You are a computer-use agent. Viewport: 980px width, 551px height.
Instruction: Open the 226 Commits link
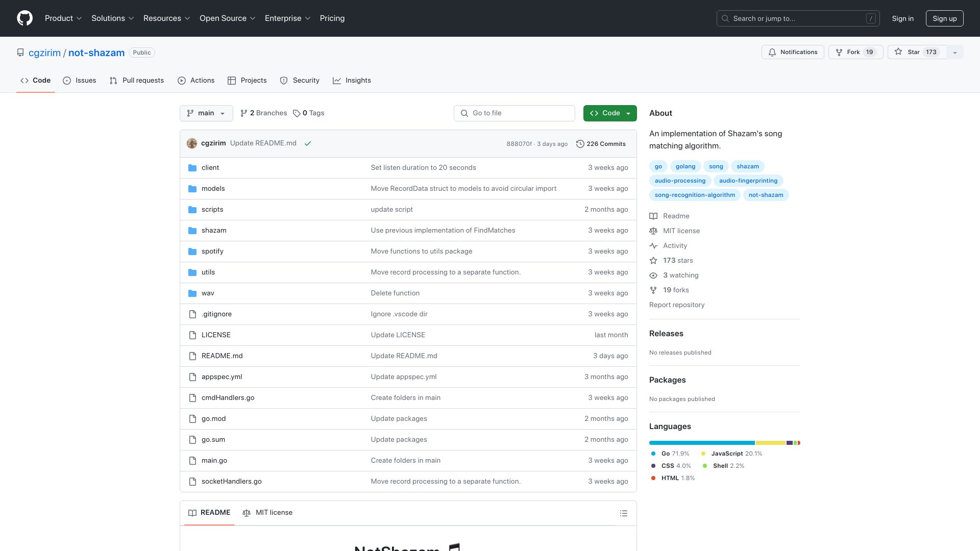click(x=601, y=144)
